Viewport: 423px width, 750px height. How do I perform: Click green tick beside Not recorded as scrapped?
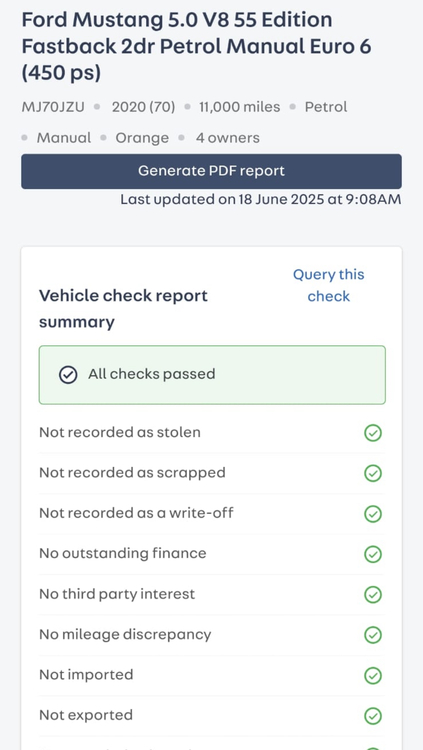point(373,474)
